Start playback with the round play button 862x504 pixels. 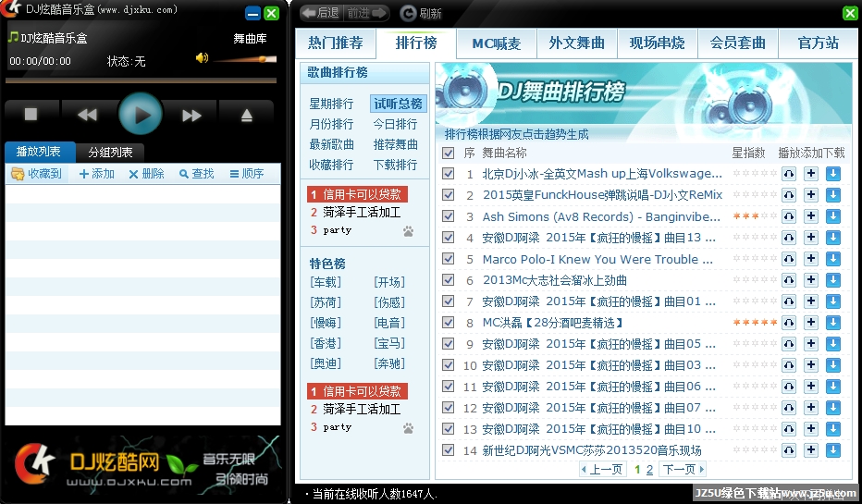coord(141,115)
